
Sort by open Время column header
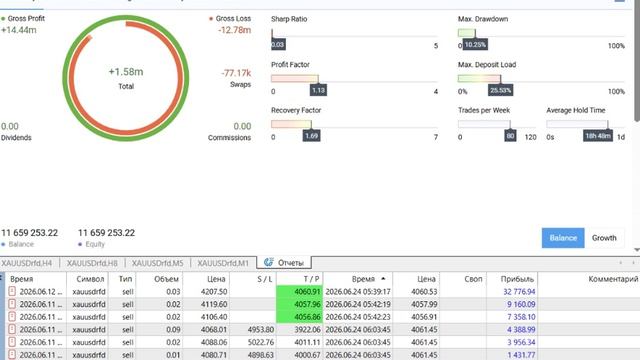click(36, 279)
